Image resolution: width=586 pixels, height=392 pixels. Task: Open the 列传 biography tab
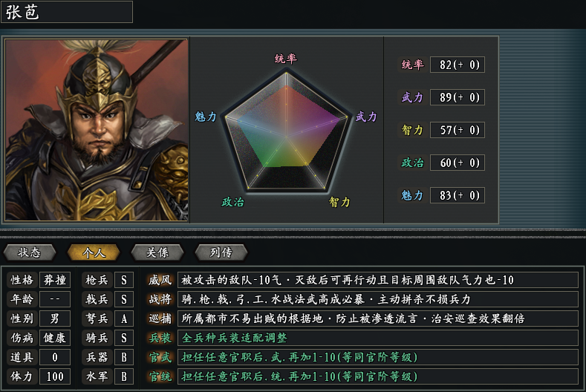[221, 252]
